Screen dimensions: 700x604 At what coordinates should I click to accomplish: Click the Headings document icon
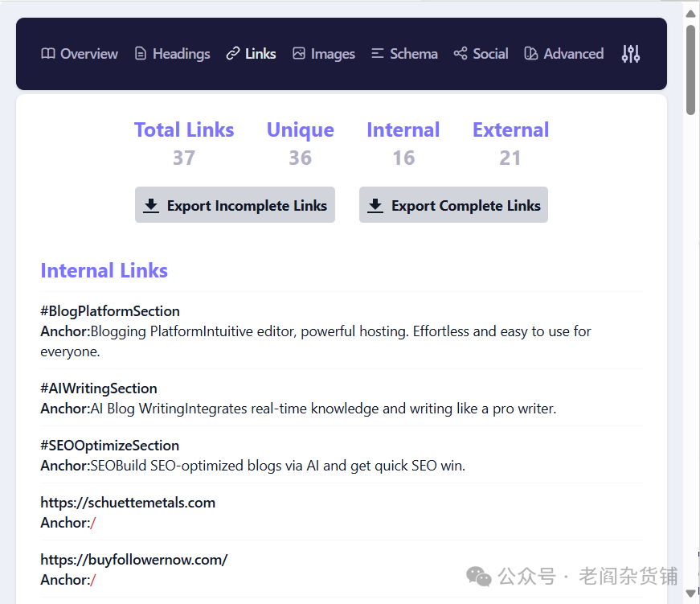[x=141, y=54]
